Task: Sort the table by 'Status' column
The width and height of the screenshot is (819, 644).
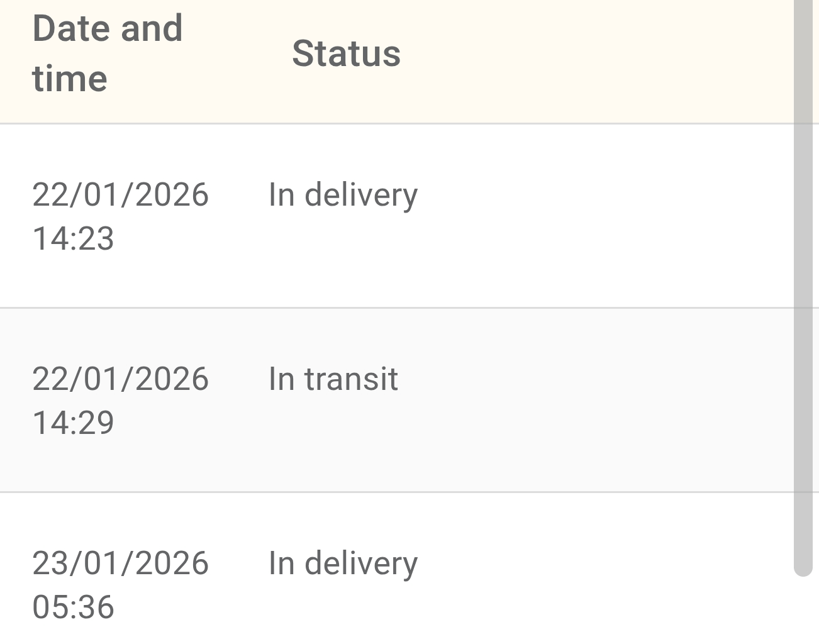Action: (x=346, y=53)
